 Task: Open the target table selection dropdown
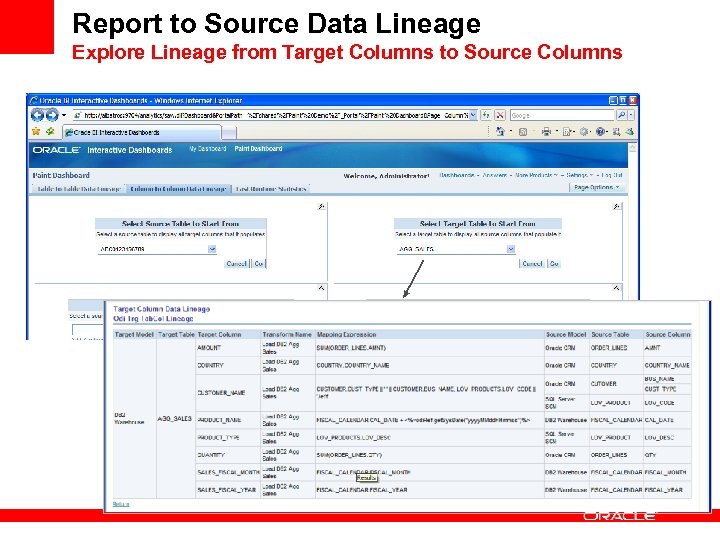tap(511, 249)
